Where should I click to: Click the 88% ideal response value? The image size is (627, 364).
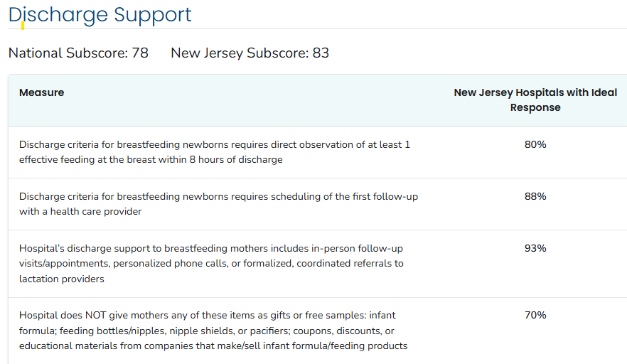(x=535, y=196)
